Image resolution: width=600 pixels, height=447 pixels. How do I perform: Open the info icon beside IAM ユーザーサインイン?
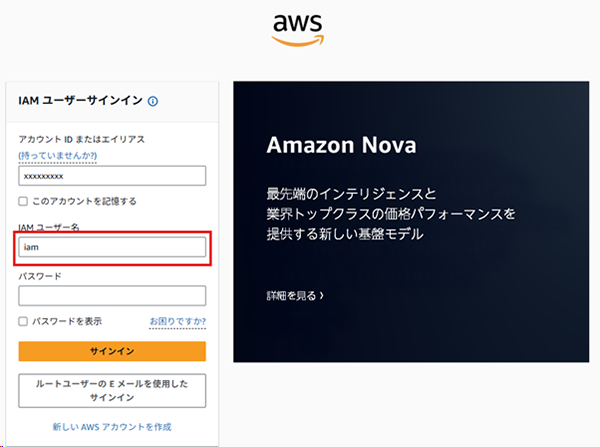(153, 101)
